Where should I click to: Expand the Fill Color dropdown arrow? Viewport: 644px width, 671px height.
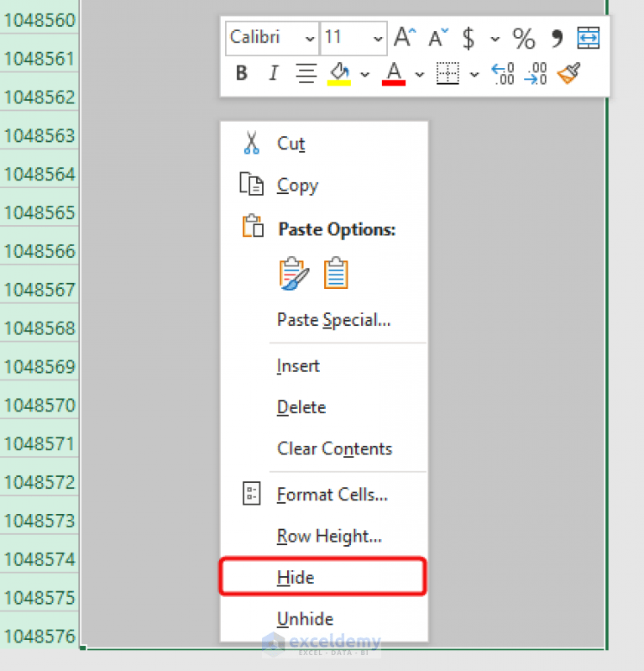(x=364, y=75)
